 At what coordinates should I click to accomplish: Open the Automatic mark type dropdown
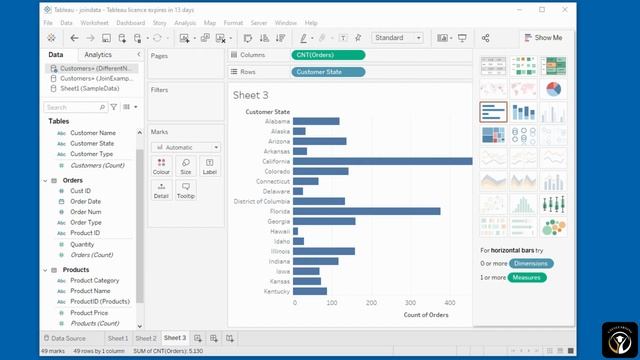[x=186, y=147]
